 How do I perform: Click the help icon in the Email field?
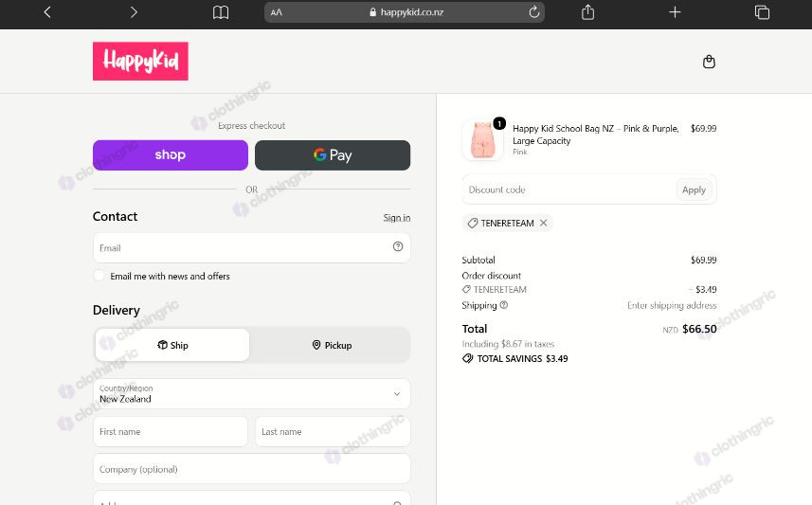(398, 246)
